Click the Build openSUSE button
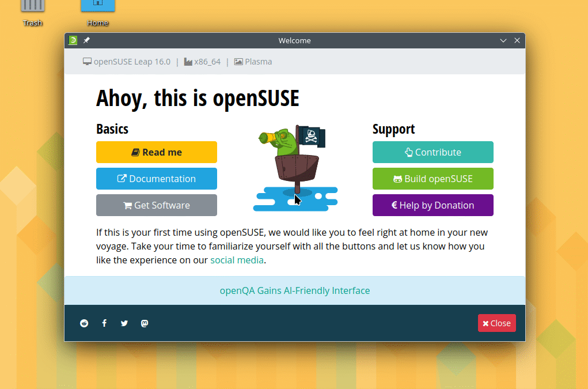The width and height of the screenshot is (588, 389). (x=433, y=179)
